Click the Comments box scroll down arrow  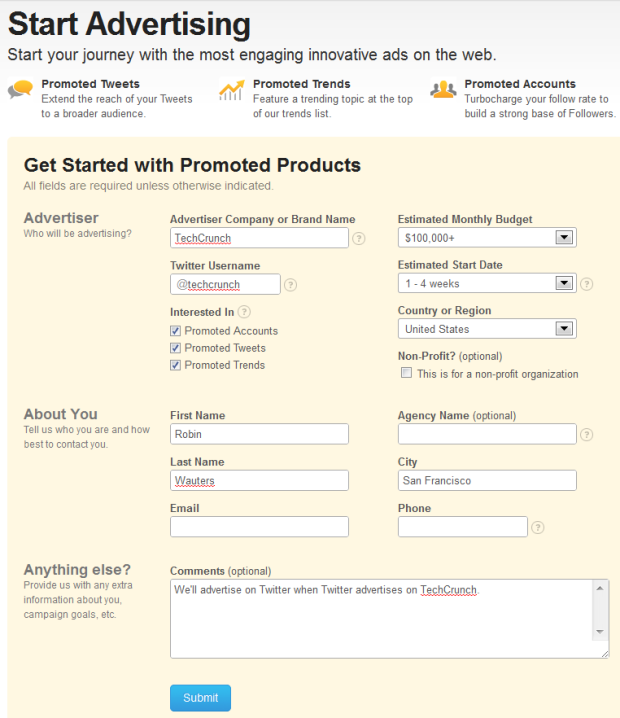click(x=600, y=632)
